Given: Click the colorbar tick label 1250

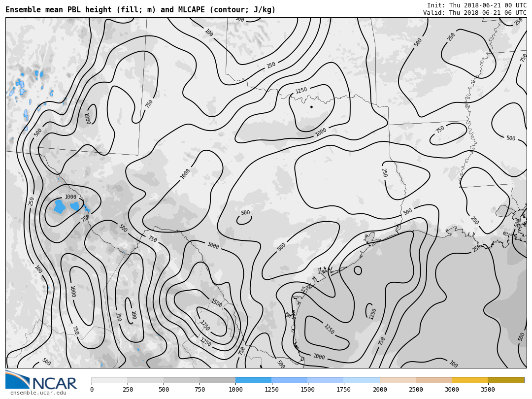Looking at the screenshot, I should click(271, 390).
